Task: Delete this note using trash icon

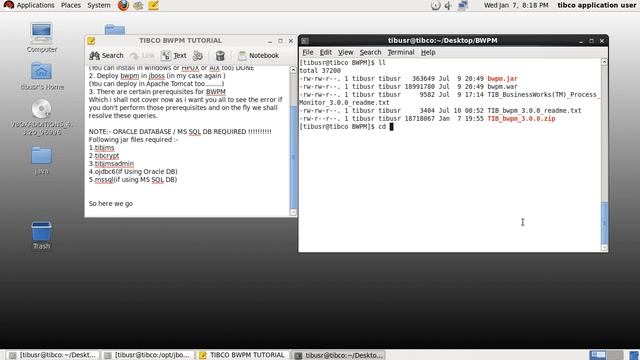Action: 220,56
